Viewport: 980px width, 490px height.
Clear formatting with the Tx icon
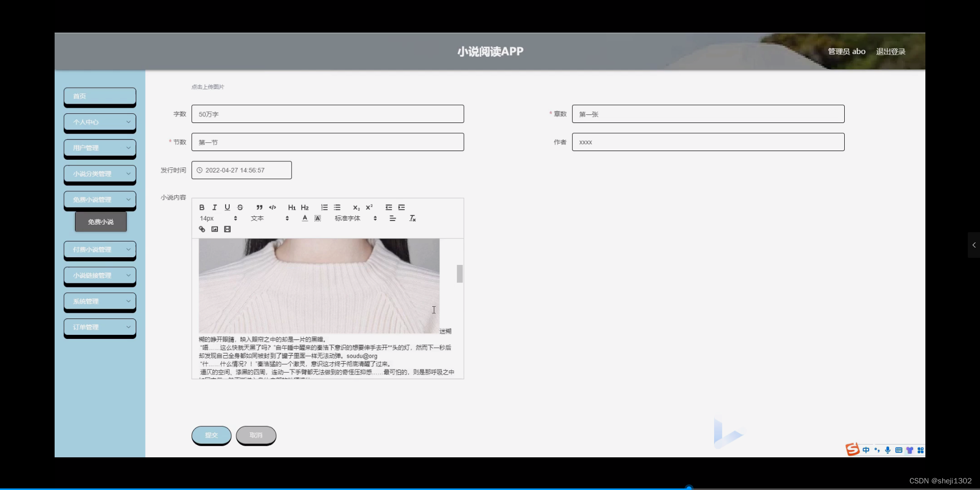pos(412,218)
